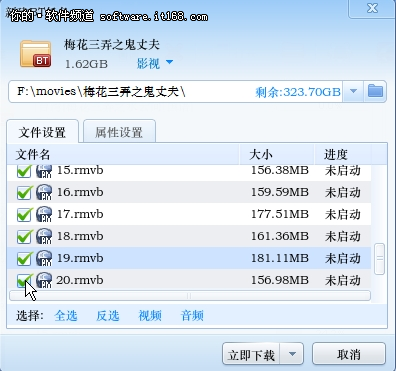
Task: Switch to the 属性设置 tab
Action: coord(119,132)
